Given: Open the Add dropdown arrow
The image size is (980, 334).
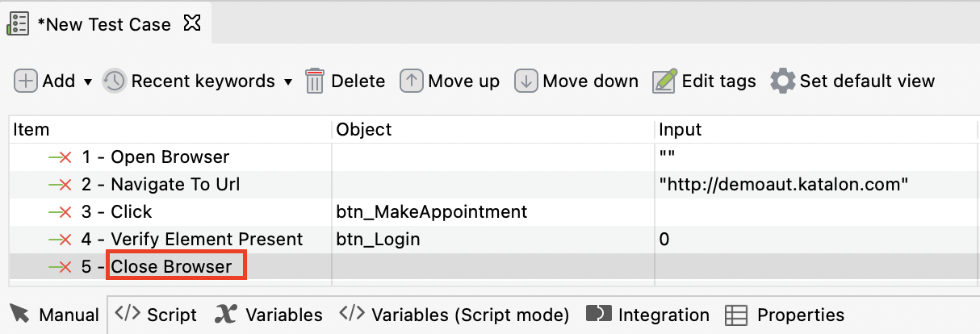Looking at the screenshot, I should click(88, 81).
